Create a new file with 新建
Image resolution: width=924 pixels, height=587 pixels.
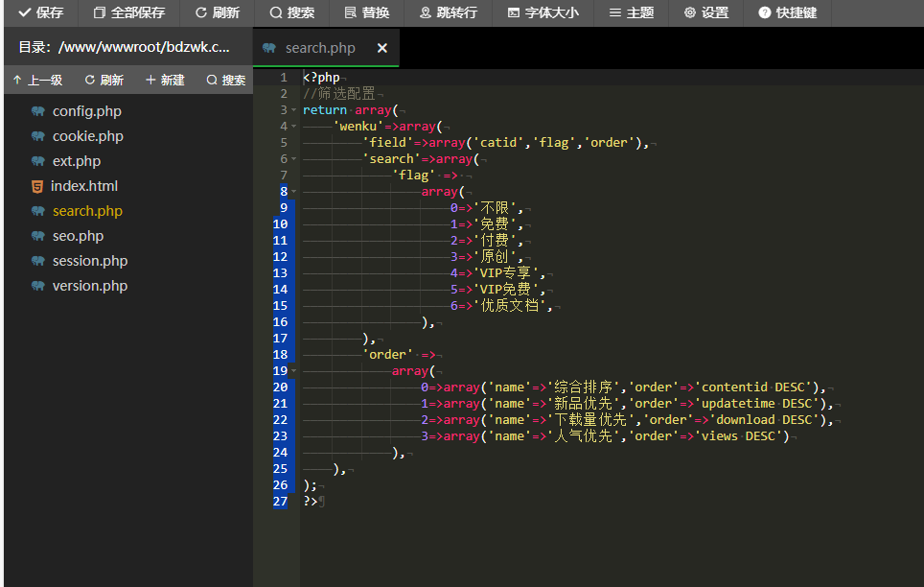[164, 80]
